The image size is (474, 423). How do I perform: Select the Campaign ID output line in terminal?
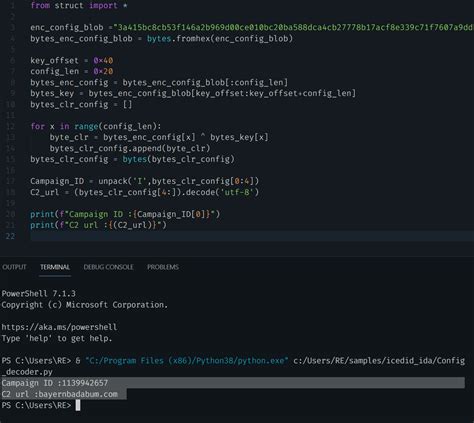[x=233, y=383]
